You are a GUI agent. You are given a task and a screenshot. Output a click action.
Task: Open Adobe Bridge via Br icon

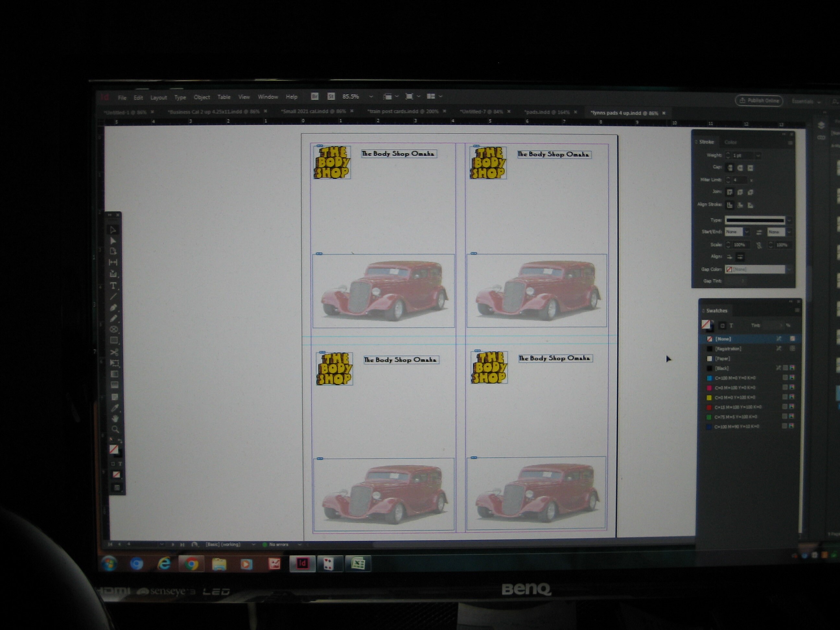tap(314, 97)
